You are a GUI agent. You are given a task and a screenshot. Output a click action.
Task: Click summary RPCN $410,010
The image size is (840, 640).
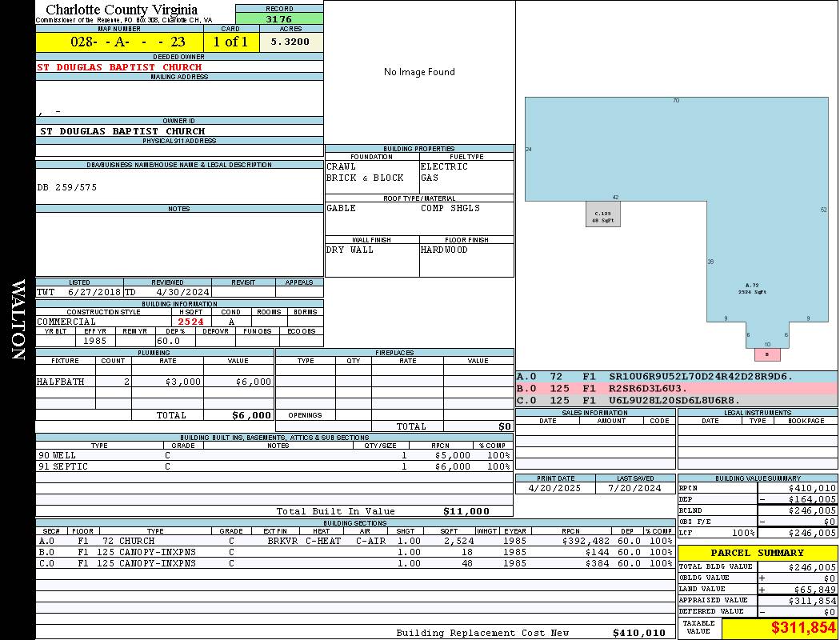(x=812, y=489)
